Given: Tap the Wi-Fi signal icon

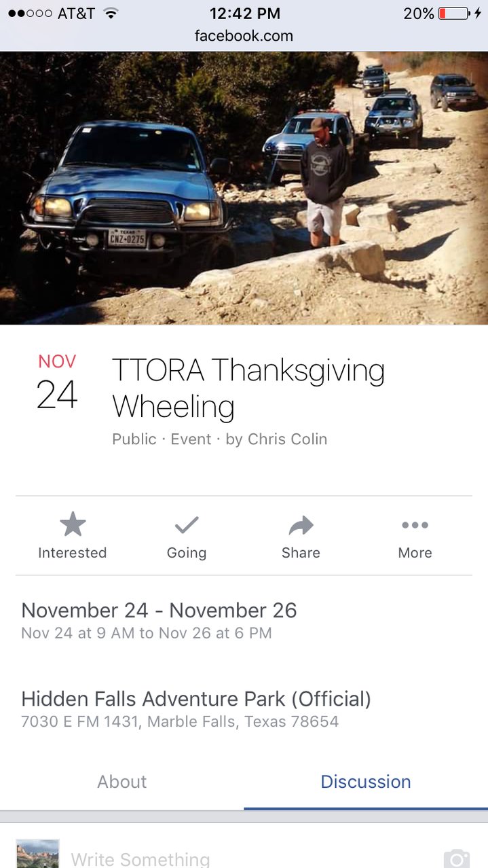Looking at the screenshot, I should tap(111, 13).
